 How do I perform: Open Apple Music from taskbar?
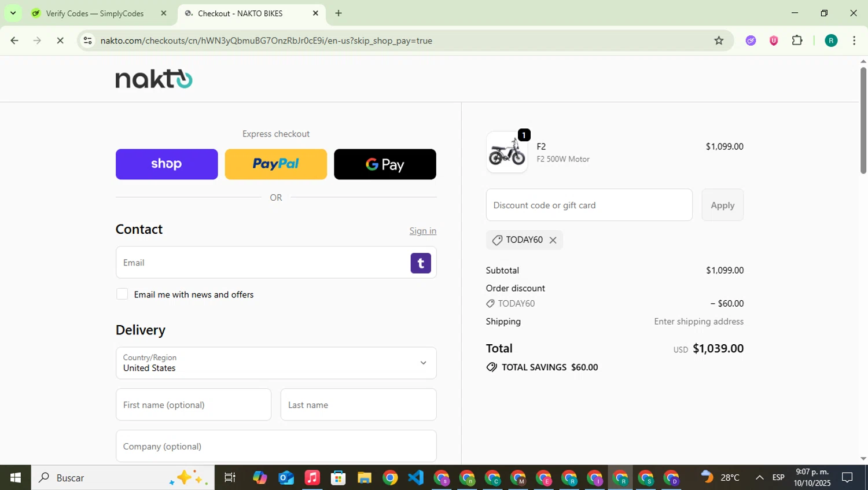(312, 477)
